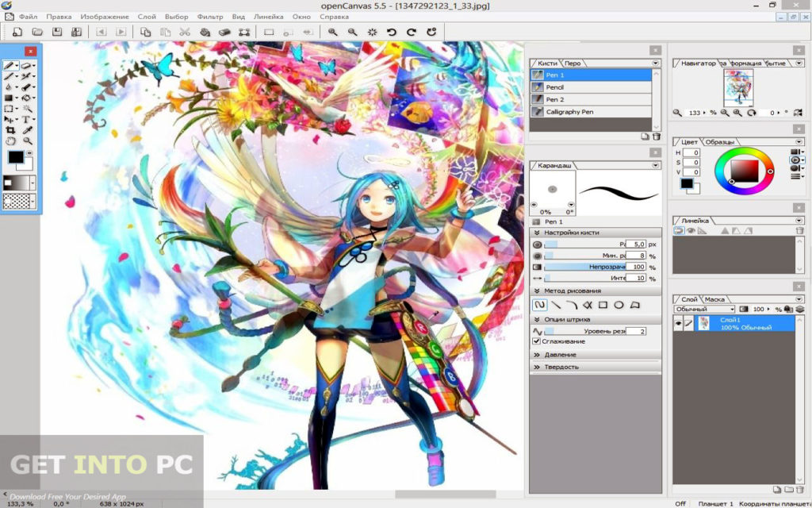812x508 pixels.
Task: Select the Eyedropper tool in the toolbox
Action: coord(27,131)
